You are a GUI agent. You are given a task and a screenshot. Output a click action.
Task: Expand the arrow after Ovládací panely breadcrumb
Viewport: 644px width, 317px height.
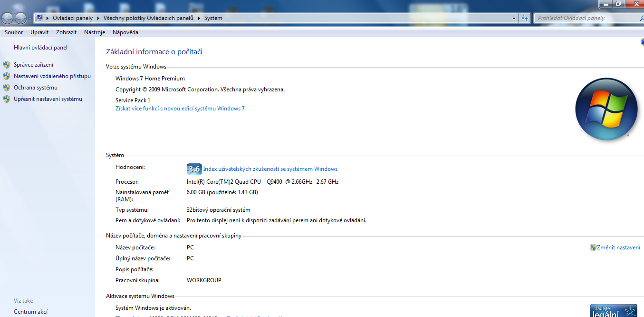[98, 18]
